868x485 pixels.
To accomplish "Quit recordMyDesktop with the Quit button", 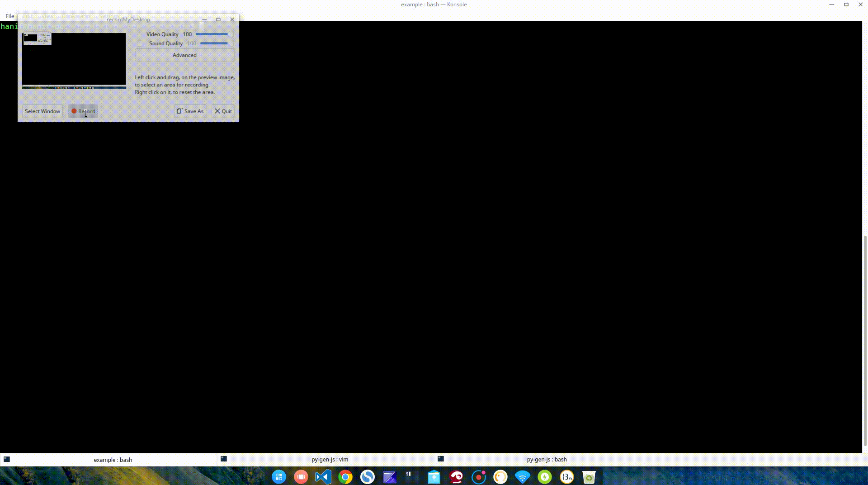I will [x=223, y=111].
